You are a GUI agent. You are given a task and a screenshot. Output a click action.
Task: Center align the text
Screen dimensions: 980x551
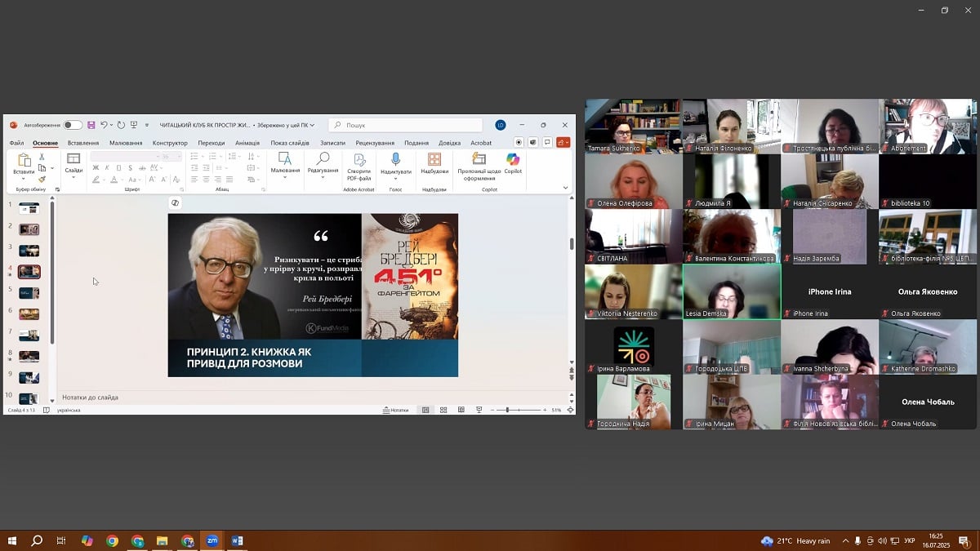pos(205,179)
